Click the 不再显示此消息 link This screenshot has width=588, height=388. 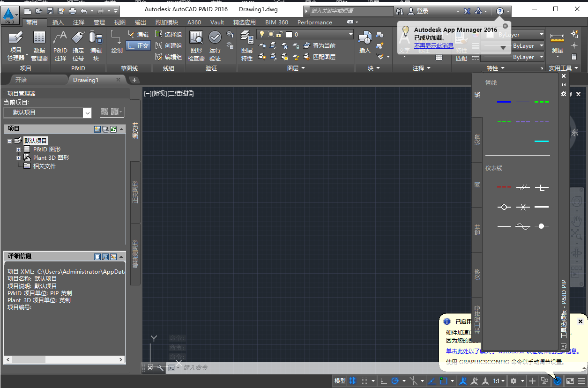coord(434,45)
